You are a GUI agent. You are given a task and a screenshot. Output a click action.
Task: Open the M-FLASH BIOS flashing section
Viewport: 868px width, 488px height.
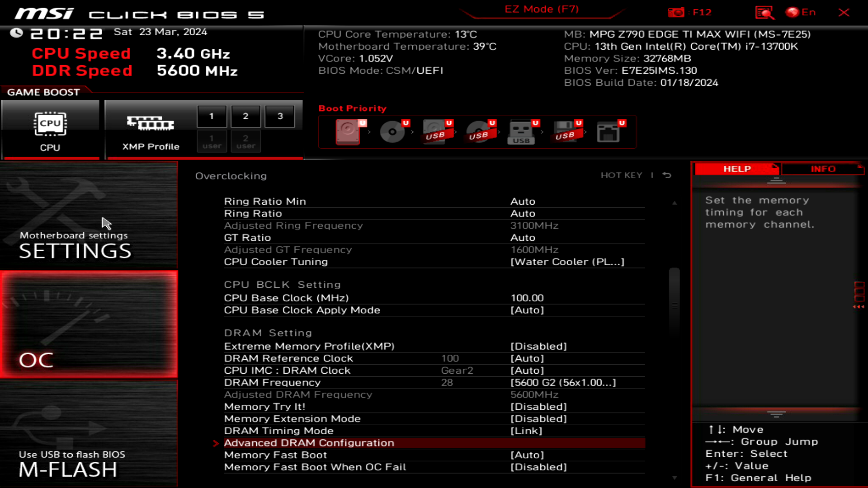89,433
